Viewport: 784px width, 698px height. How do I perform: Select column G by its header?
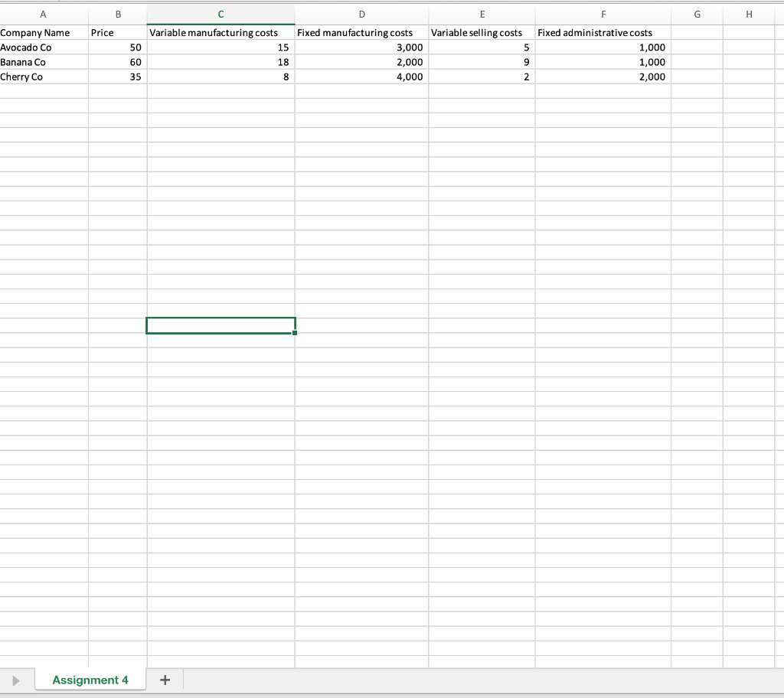(x=697, y=14)
